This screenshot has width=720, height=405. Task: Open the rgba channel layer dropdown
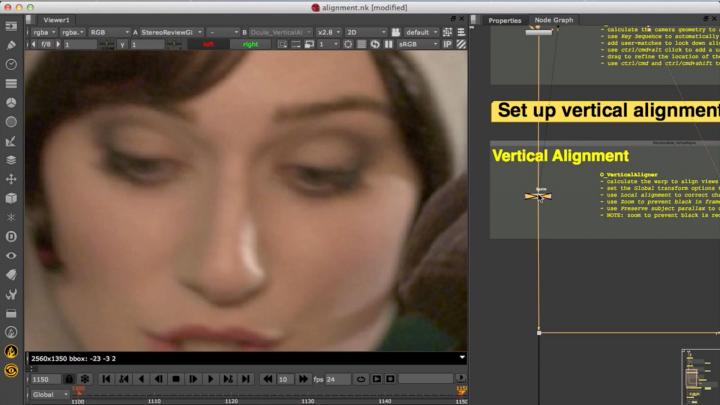pos(43,31)
